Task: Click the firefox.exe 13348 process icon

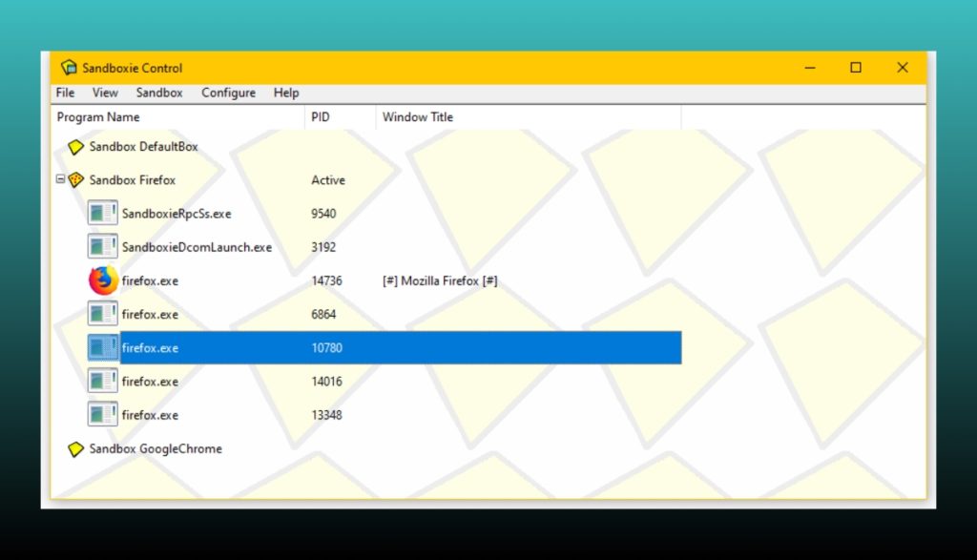Action: (x=101, y=414)
